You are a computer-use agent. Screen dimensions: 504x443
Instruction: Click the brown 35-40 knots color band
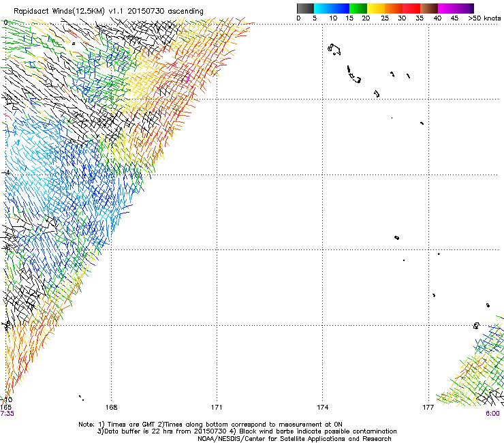tap(429, 8)
